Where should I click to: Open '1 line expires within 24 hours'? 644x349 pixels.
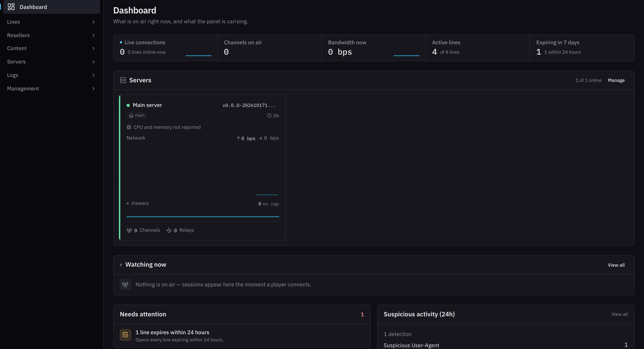coord(242,336)
